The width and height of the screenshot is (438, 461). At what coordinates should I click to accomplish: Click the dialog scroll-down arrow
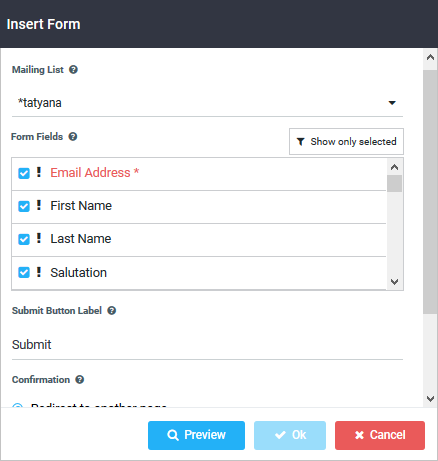[430, 399]
